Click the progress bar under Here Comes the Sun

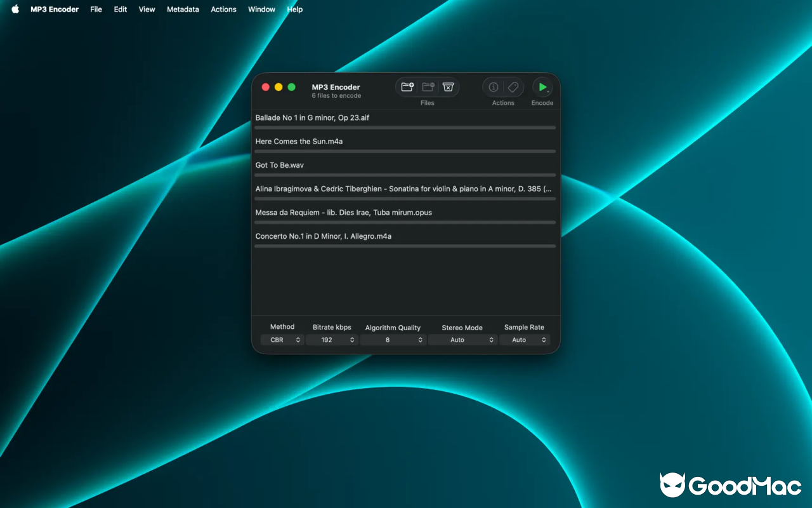(405, 151)
